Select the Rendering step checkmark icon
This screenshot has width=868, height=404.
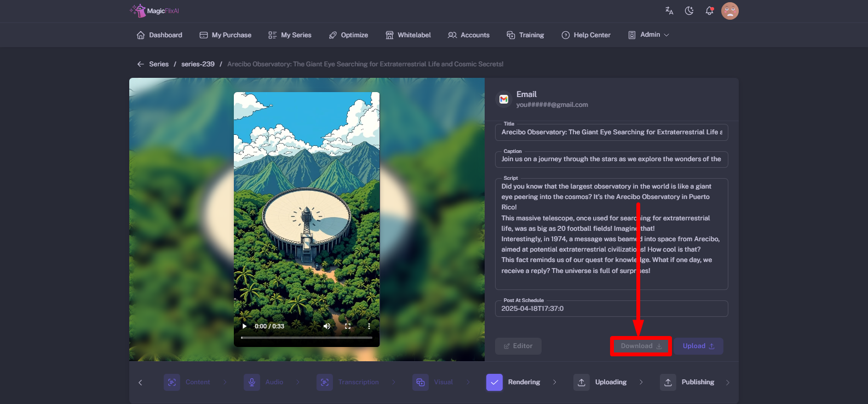494,382
